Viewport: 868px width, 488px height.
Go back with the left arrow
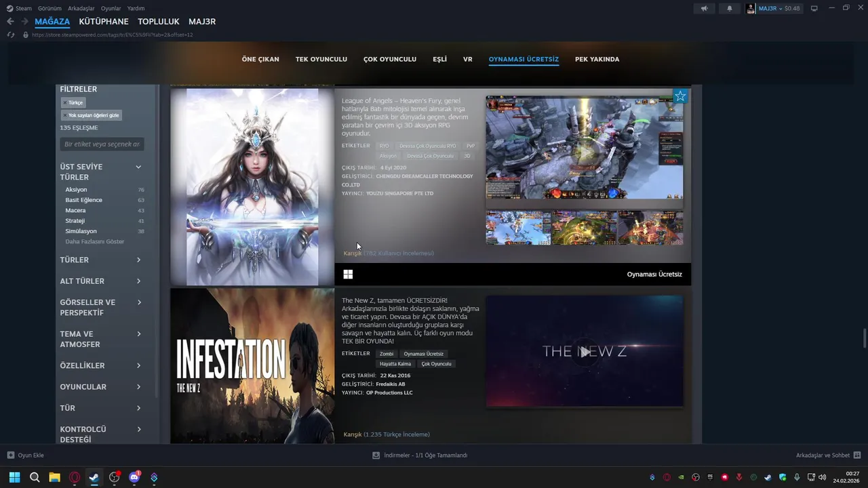coord(10,22)
